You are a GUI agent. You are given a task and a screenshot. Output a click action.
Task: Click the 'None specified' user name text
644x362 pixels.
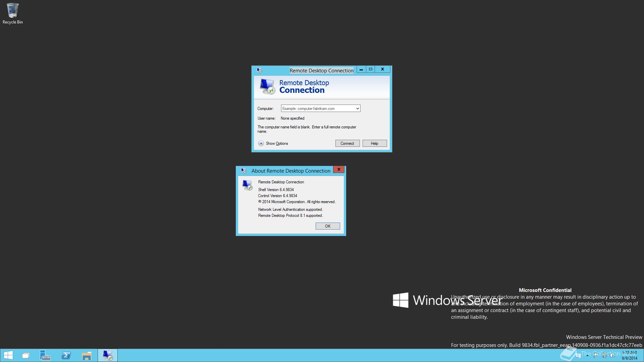click(x=292, y=118)
